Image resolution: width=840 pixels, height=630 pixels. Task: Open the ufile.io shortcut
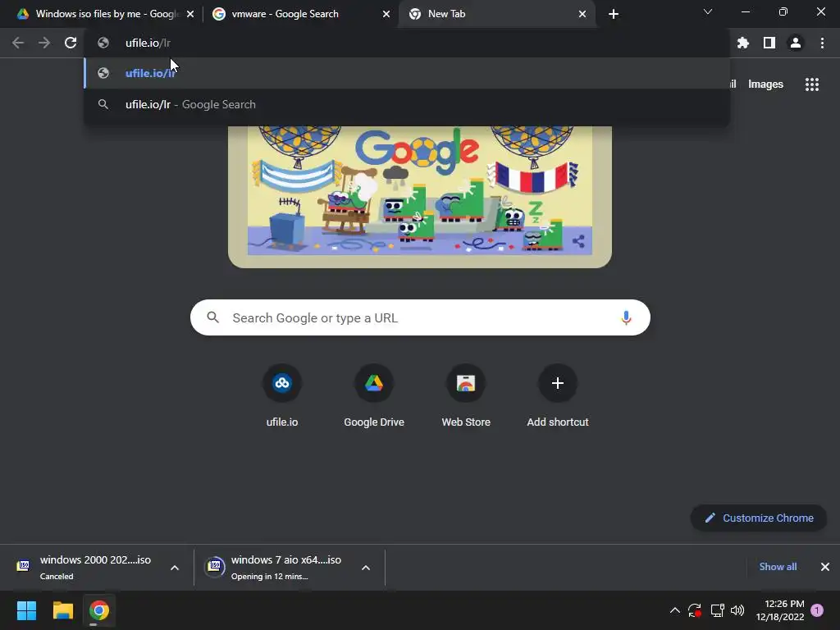(x=282, y=396)
